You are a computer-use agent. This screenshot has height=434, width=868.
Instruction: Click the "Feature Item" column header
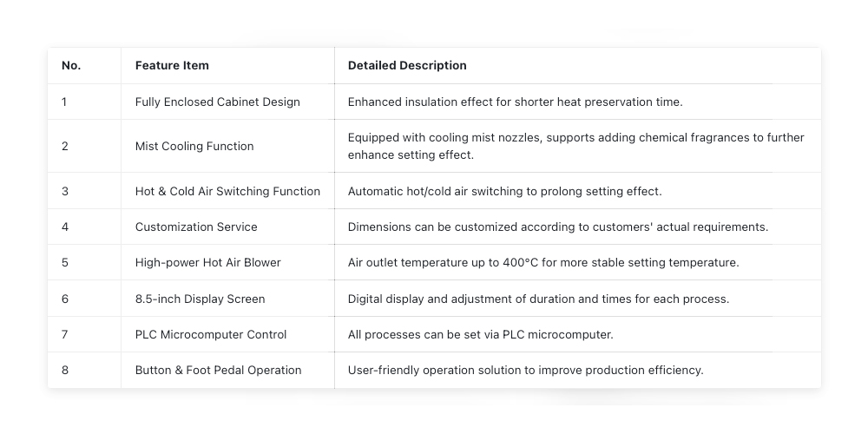(172, 65)
